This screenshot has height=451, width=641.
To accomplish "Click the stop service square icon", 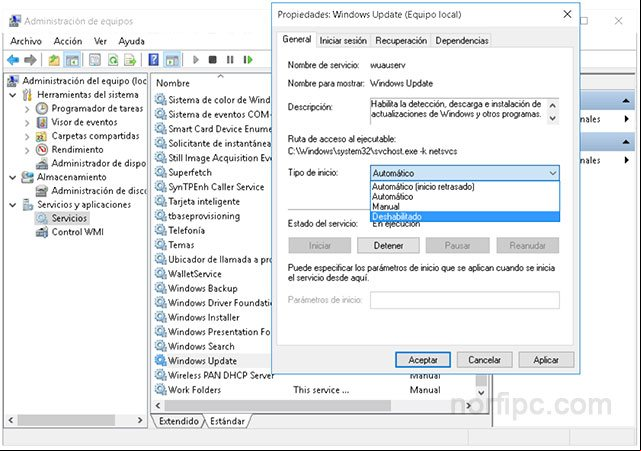I will click(213, 60).
